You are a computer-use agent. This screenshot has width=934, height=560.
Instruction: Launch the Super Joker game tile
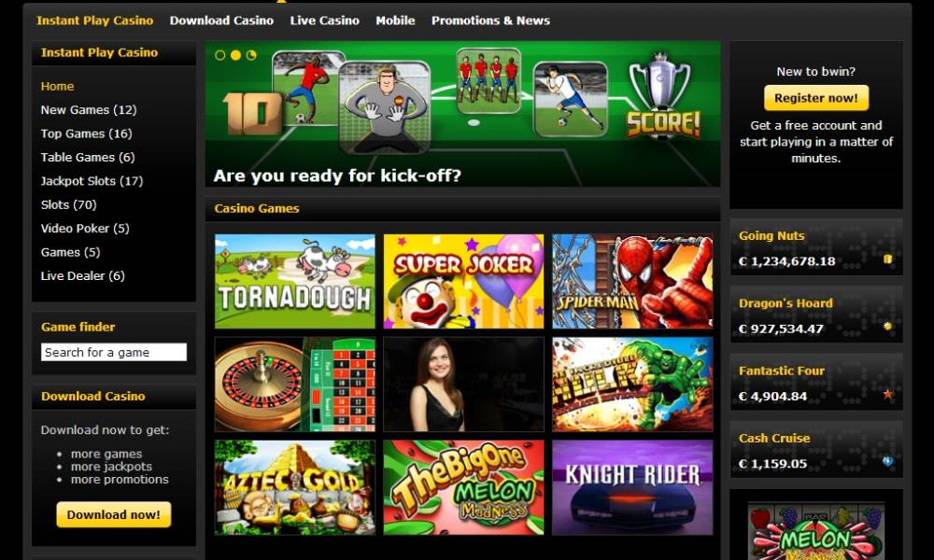pos(463,281)
